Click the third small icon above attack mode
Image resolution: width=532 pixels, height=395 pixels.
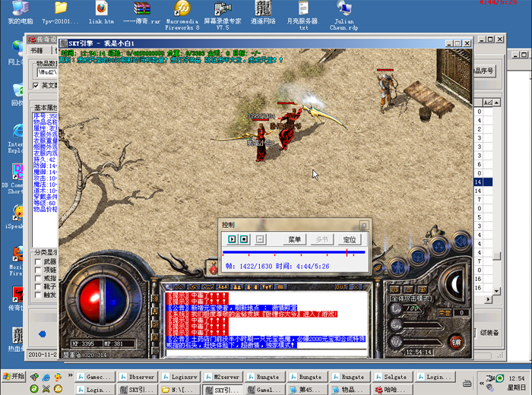coord(423,289)
